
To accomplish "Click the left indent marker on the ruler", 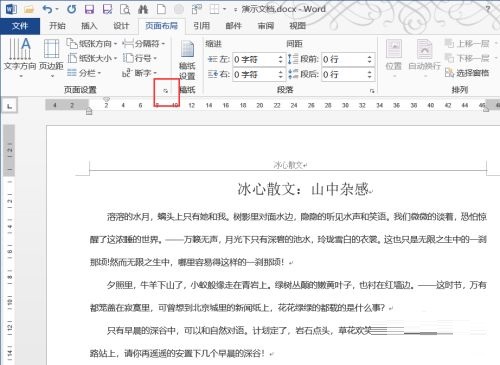I will (89, 112).
